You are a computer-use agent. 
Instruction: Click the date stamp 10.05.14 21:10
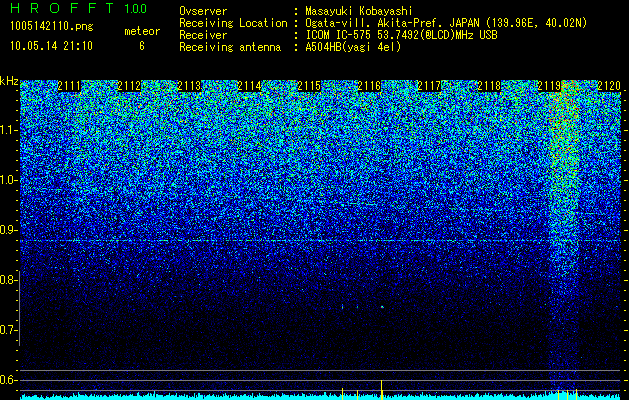[51, 46]
